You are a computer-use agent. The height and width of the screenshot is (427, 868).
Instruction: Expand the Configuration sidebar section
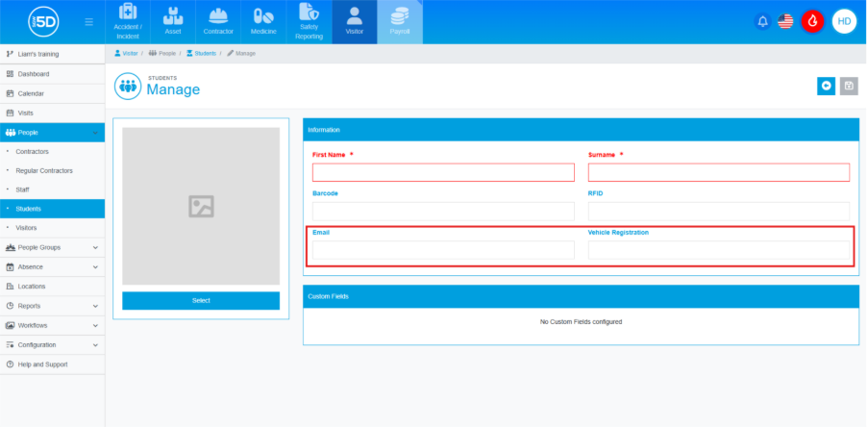[52, 344]
